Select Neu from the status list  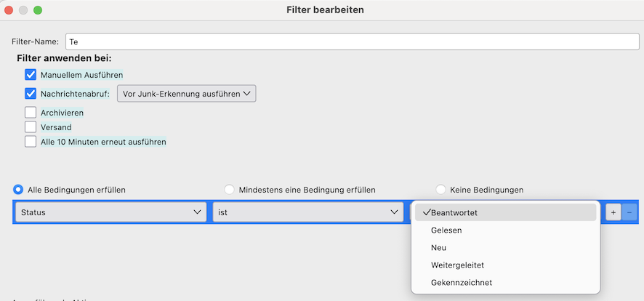[439, 248]
